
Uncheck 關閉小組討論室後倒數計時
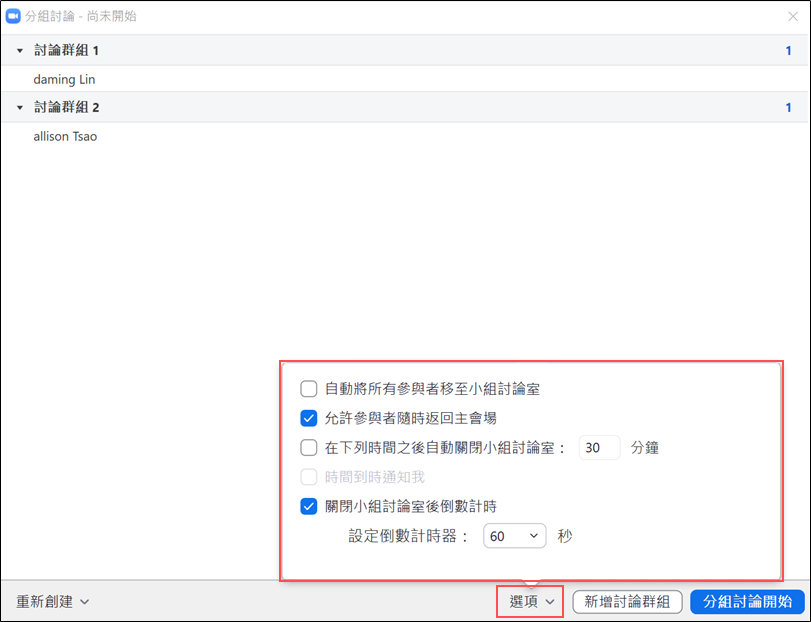point(309,506)
